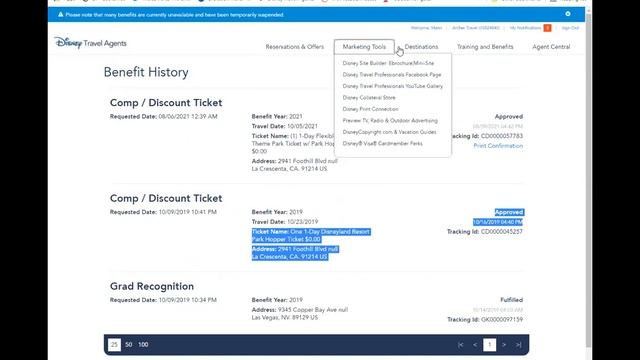Screen dimensions: 640x360
Task: Open the orange notifications count badge
Action: pyautogui.click(x=547, y=28)
